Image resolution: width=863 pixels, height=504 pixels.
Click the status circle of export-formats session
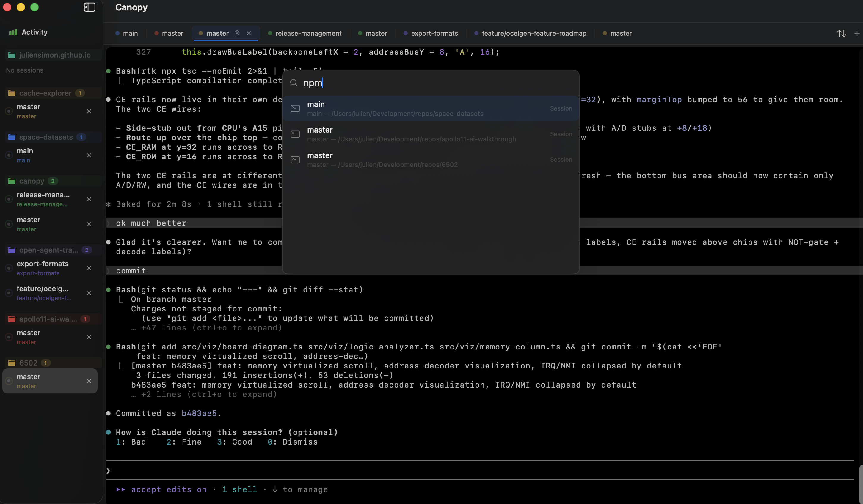click(x=9, y=268)
